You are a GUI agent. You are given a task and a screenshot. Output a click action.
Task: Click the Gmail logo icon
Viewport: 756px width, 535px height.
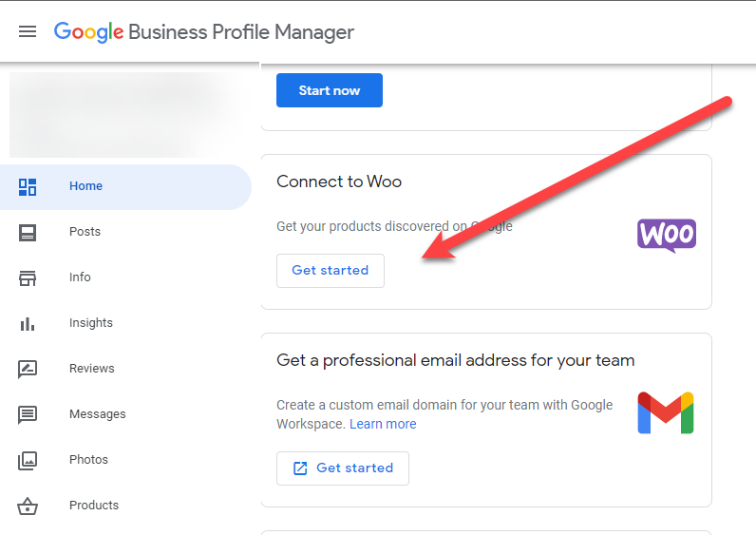coord(666,413)
